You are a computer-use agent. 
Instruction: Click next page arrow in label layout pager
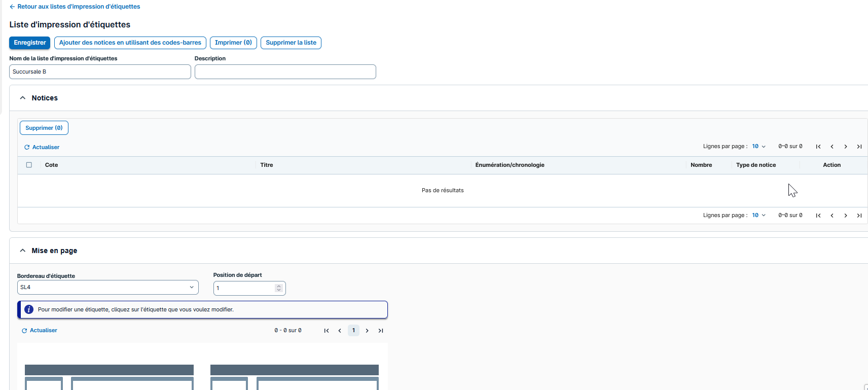click(367, 331)
